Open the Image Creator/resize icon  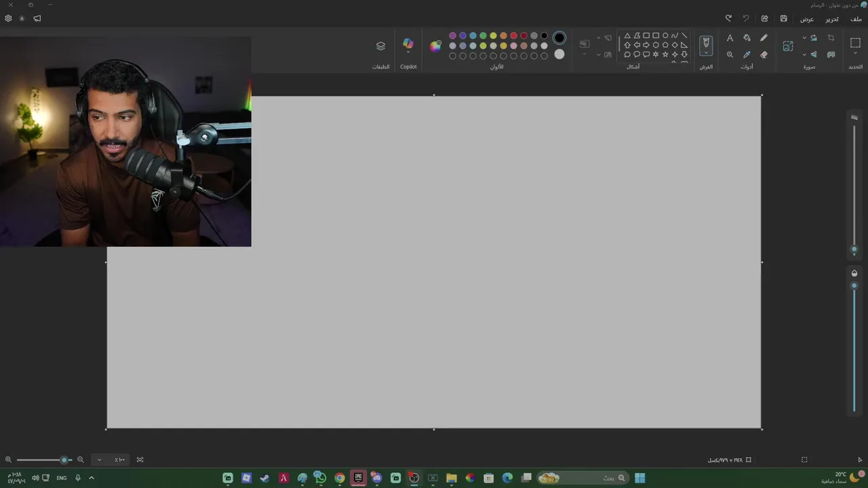tap(788, 46)
